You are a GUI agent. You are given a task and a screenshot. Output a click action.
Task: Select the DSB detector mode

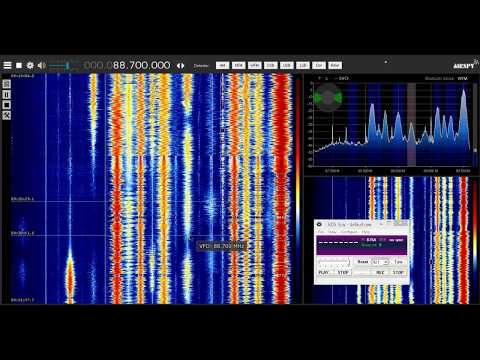[270, 65]
